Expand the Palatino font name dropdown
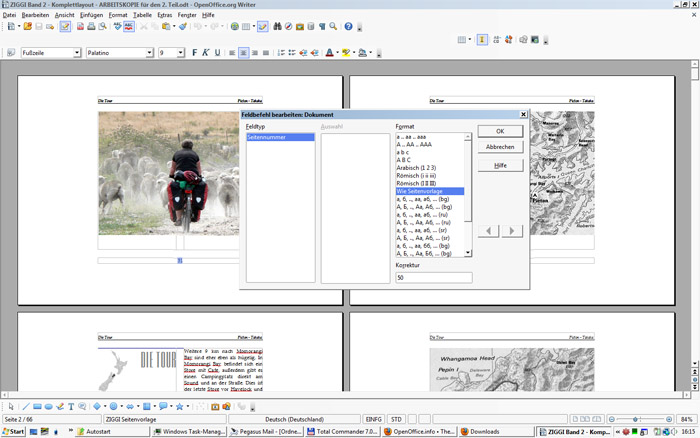Viewport: 700px width, 438px height. click(x=149, y=52)
